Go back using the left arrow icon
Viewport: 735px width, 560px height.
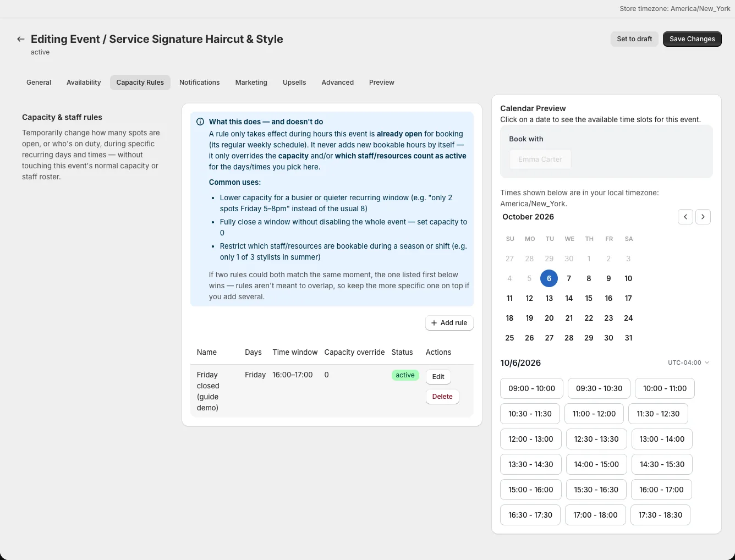[x=21, y=39]
